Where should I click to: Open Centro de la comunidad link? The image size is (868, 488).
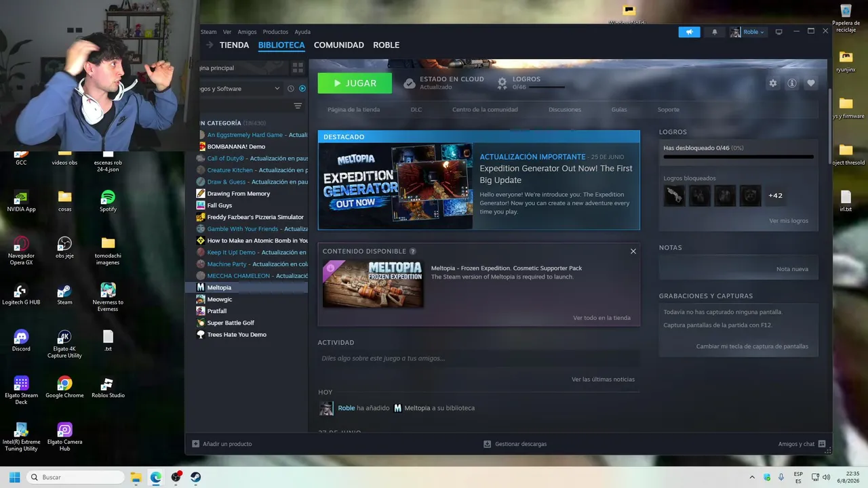pos(485,110)
